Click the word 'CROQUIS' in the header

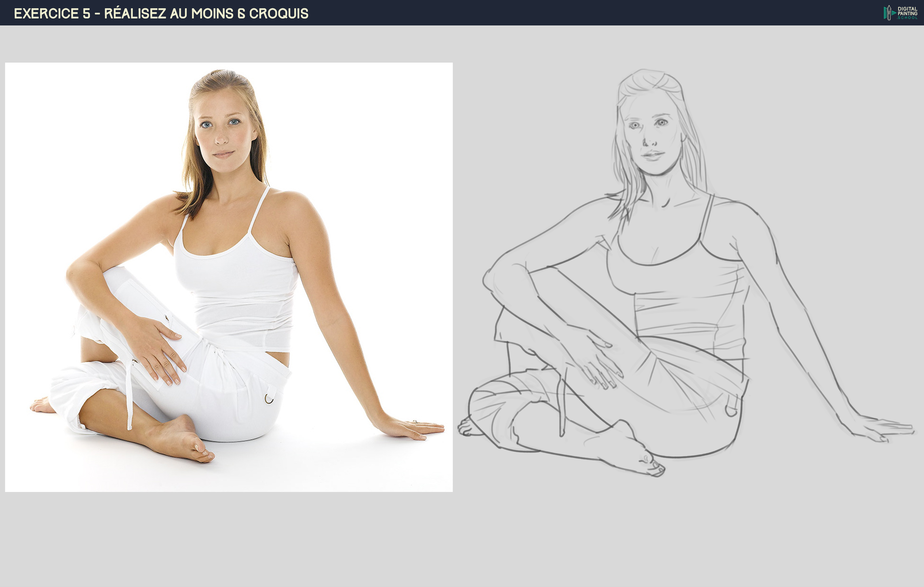tap(279, 13)
